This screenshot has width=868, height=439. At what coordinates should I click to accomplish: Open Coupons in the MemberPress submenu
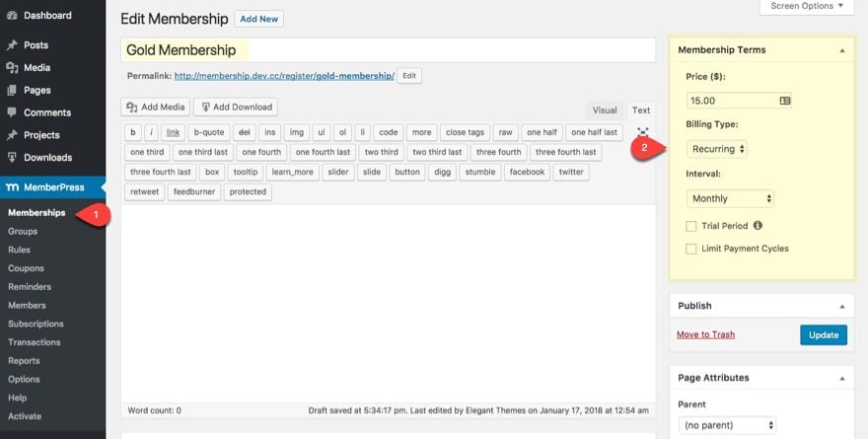point(26,268)
